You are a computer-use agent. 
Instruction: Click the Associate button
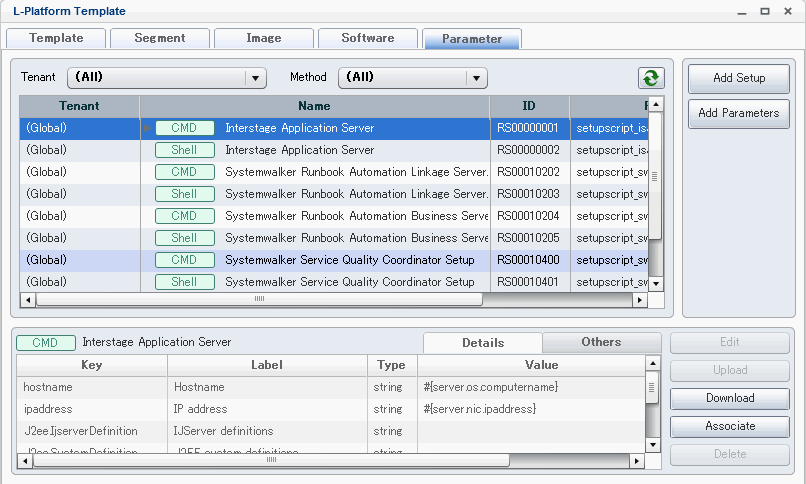tap(730, 426)
